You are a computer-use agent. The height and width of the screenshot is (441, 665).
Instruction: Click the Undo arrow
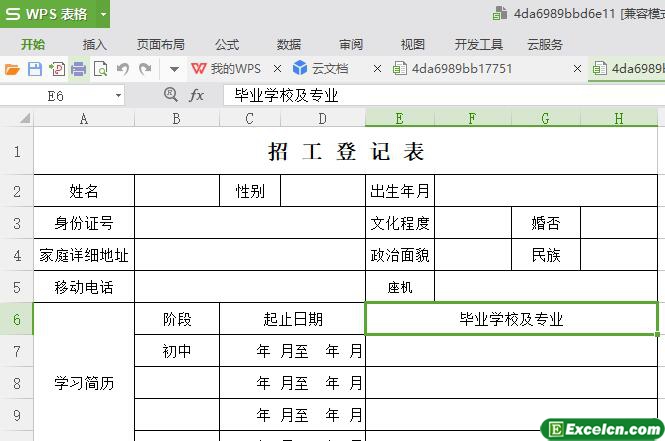click(123, 69)
